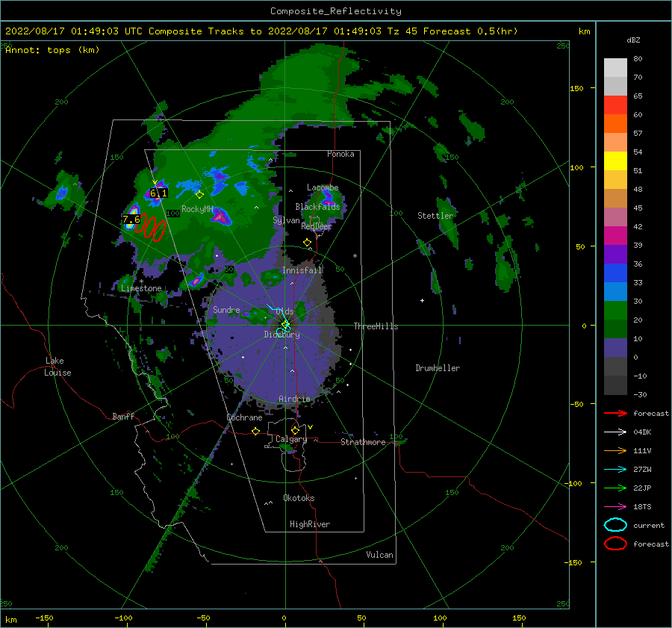Screen dimensions: 672x628
Task: Click the 27ZW legend text
Action: tap(642, 470)
